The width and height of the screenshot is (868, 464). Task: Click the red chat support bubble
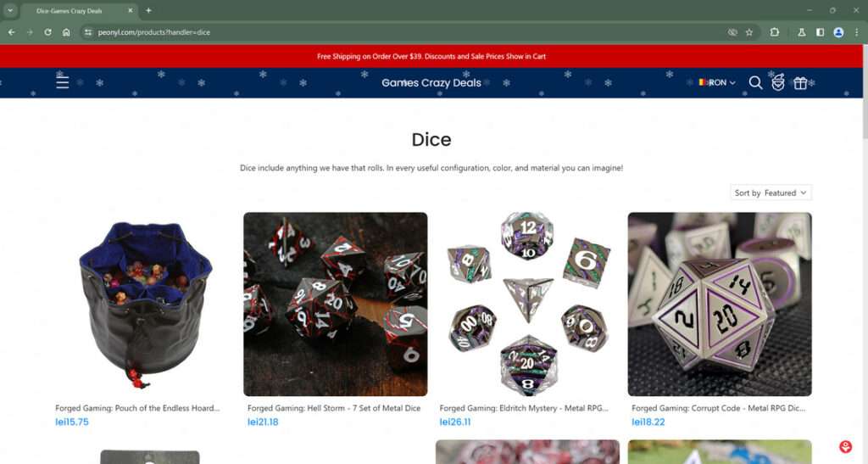[845, 446]
